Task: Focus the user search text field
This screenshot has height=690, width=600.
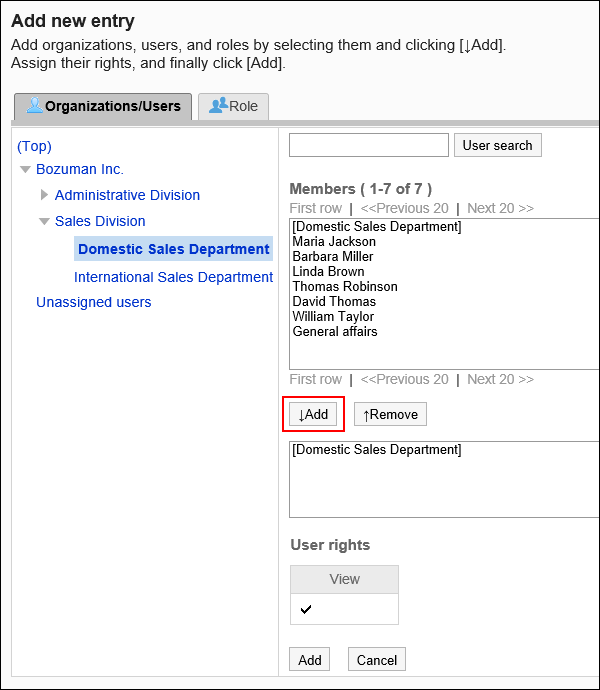Action: [369, 145]
